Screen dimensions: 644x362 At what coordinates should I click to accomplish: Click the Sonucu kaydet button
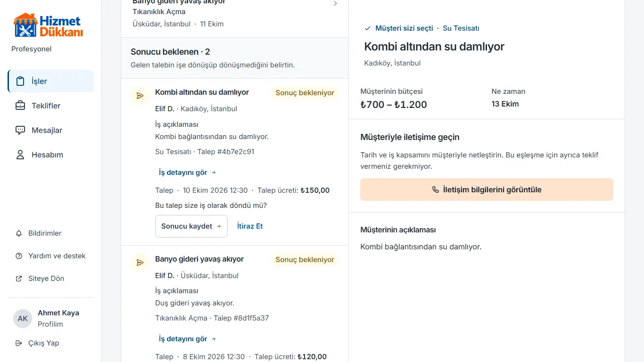(x=191, y=226)
